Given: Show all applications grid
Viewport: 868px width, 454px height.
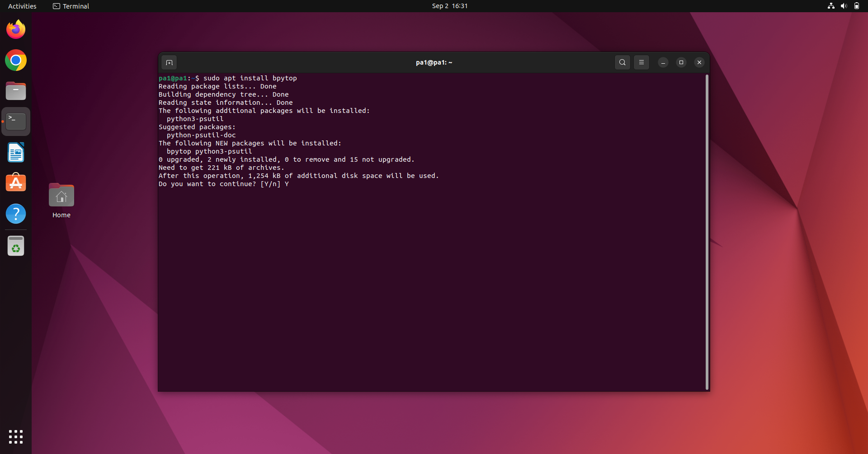Looking at the screenshot, I should pyautogui.click(x=15, y=437).
